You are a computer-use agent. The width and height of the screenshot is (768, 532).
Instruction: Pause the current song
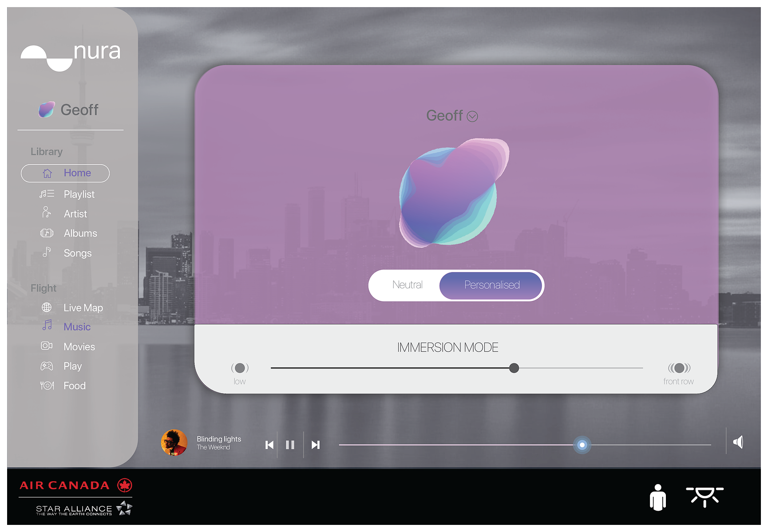coord(290,445)
